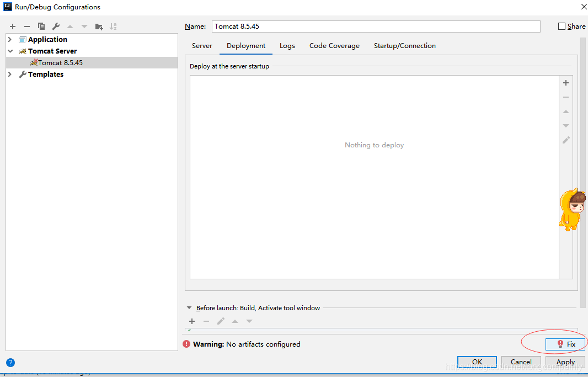Click the IntelliJ logo in title bar

[8, 7]
